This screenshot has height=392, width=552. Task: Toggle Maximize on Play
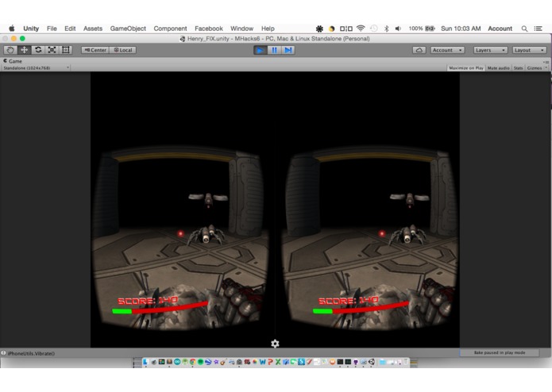click(466, 68)
